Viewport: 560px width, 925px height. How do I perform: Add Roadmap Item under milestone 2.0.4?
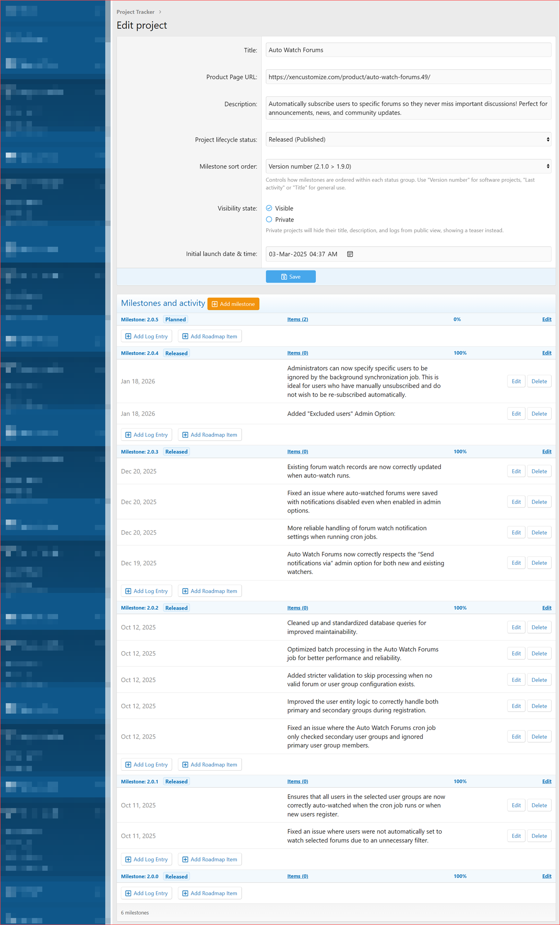[210, 435]
